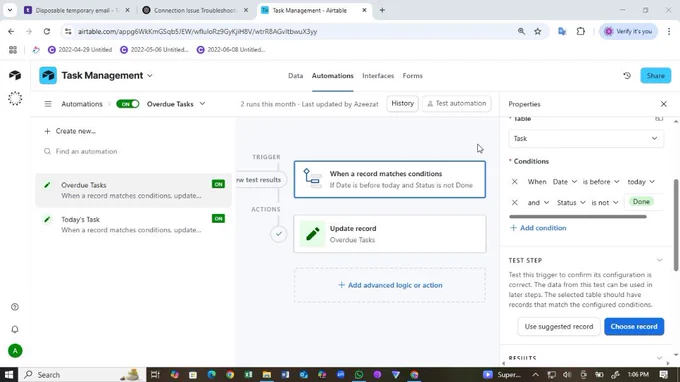680x382 pixels.
Task: Toggle ON badge for Today's Task item
Action: click(x=218, y=218)
